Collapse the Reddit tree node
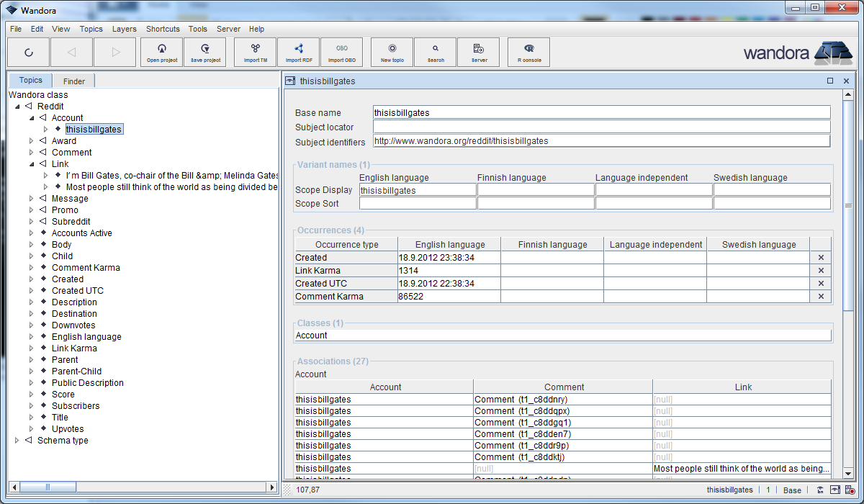864x504 pixels. tap(17, 107)
